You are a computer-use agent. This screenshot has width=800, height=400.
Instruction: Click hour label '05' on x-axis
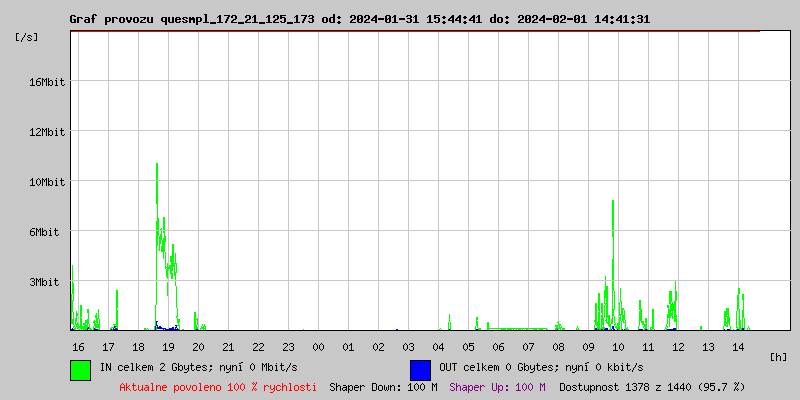[468, 347]
